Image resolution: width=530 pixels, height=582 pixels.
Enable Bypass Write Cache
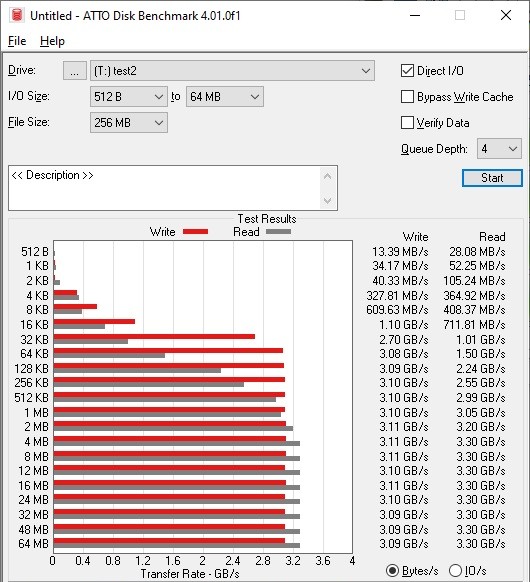(x=407, y=97)
